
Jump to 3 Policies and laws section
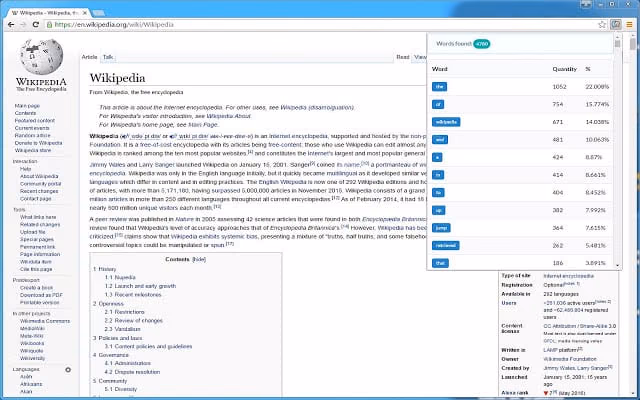[x=118, y=338]
